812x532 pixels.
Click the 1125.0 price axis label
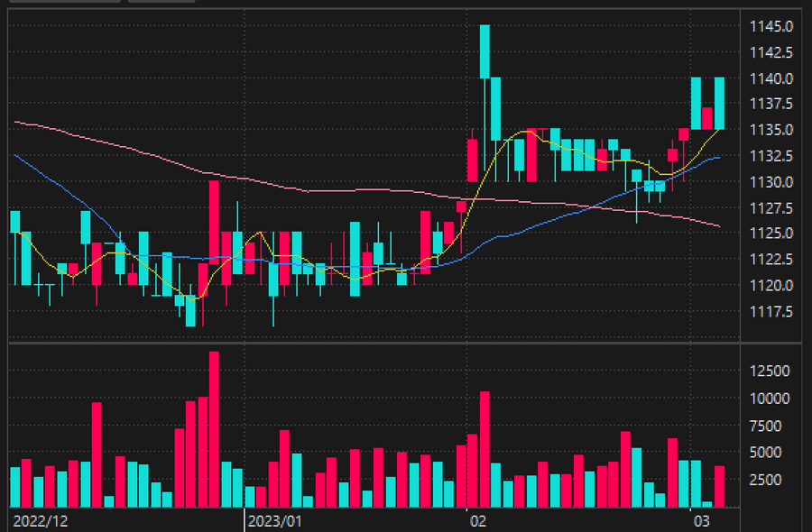[x=771, y=234]
